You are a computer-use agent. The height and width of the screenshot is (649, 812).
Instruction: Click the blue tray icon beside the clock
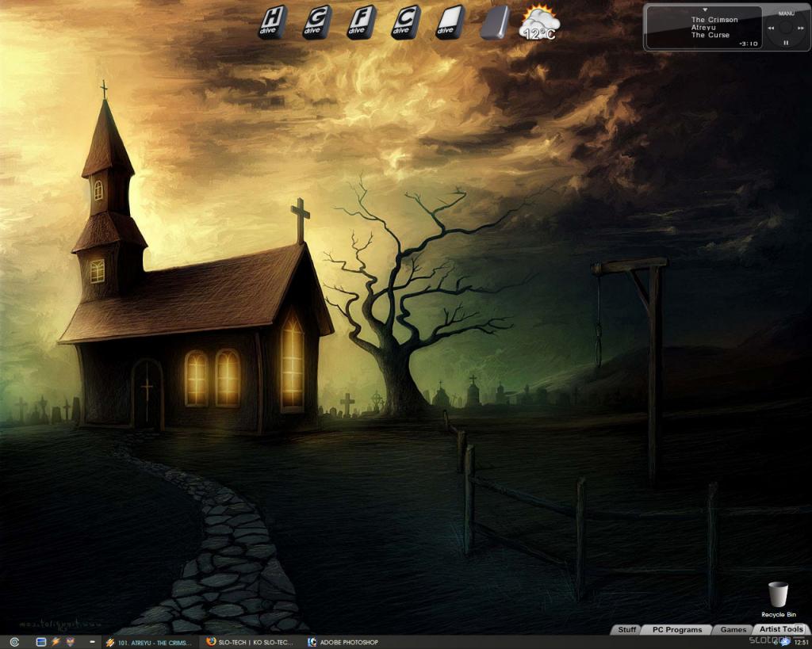click(786, 643)
